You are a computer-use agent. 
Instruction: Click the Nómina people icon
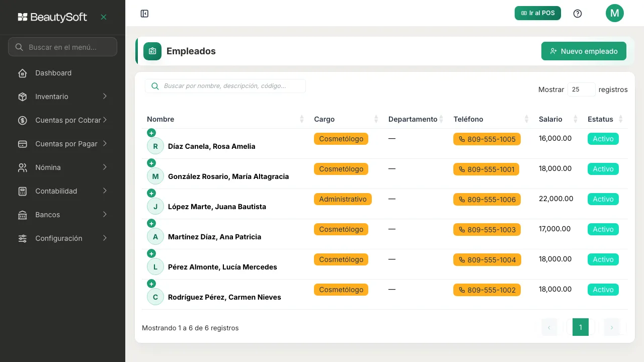click(23, 167)
